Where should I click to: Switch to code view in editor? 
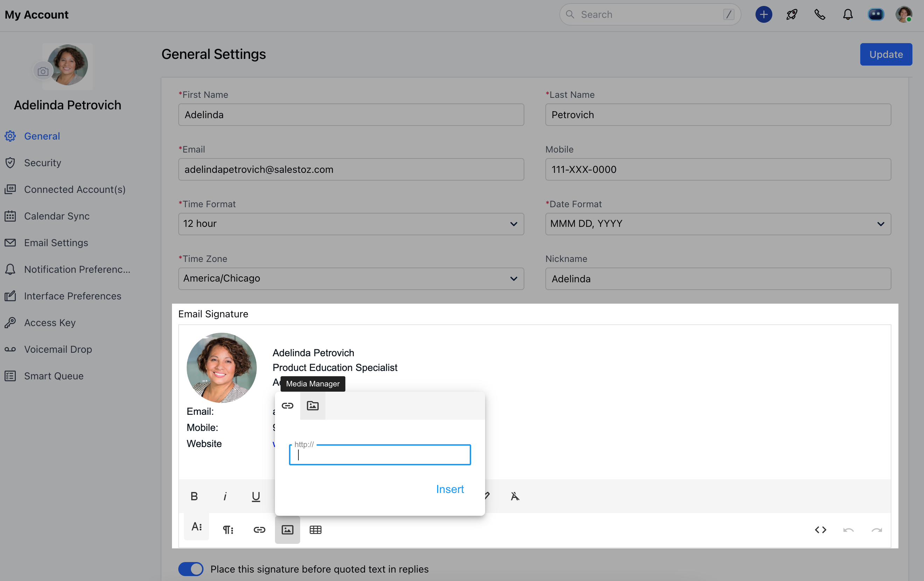coord(820,529)
